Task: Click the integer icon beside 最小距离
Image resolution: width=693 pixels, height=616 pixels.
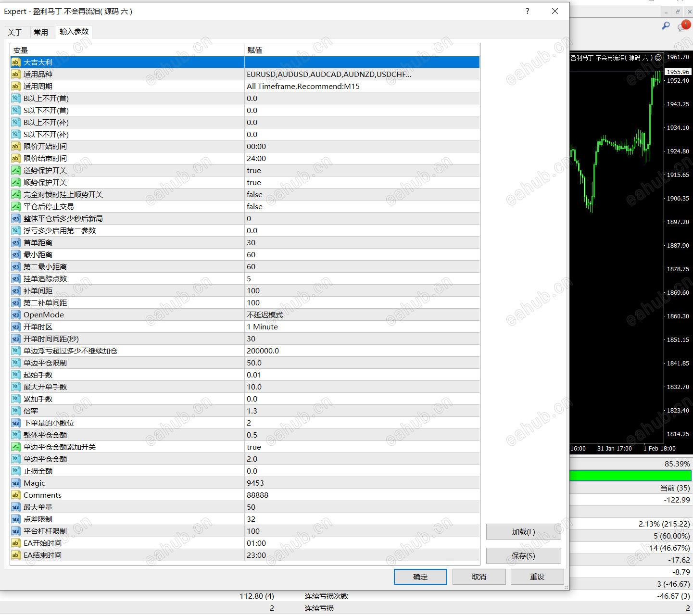Action: click(16, 254)
